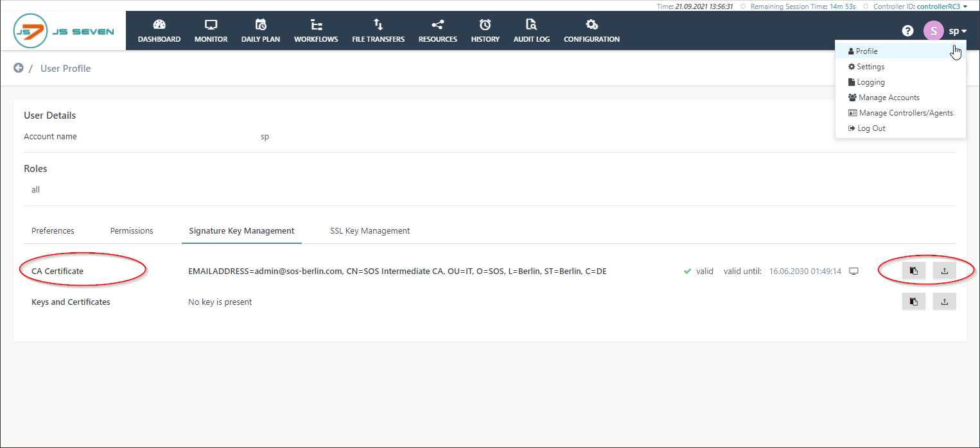Open Manage Accounts from user menu
The height and width of the screenshot is (448, 980).
[x=900, y=97]
